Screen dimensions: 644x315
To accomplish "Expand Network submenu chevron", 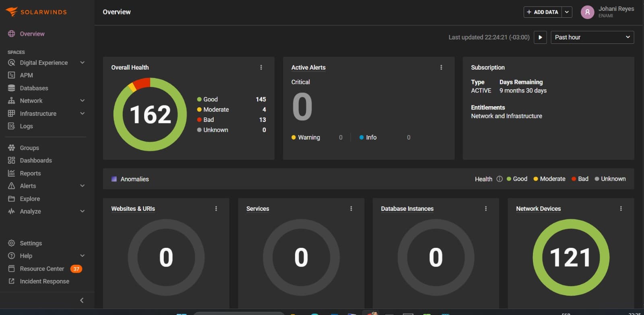I will (x=82, y=101).
